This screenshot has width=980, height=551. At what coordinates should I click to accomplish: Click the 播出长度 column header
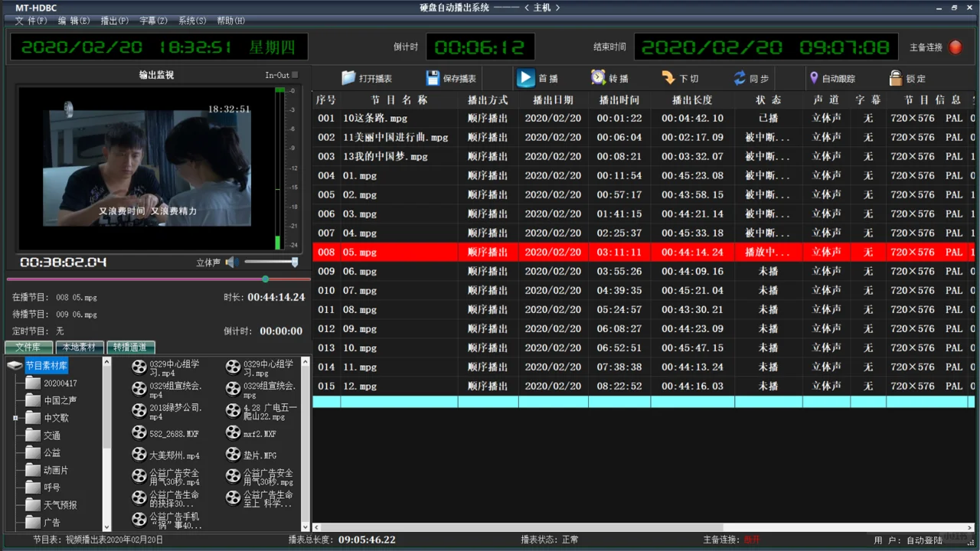(x=693, y=100)
